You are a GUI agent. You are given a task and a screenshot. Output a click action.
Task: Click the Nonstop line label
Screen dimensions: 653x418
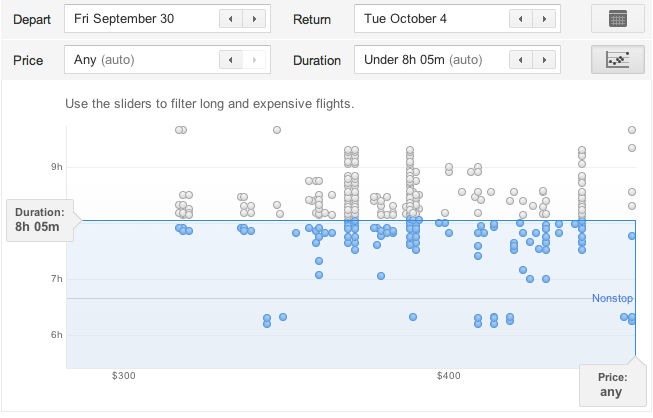point(612,298)
